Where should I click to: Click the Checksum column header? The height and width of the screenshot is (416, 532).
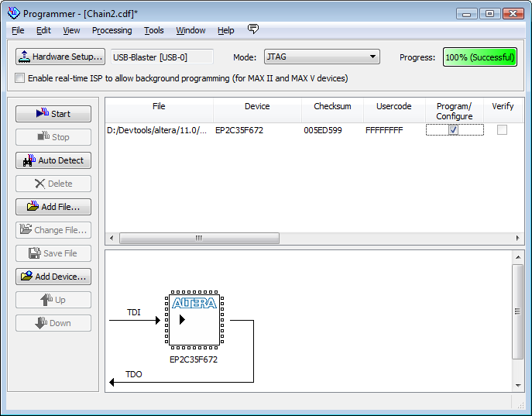pos(332,107)
